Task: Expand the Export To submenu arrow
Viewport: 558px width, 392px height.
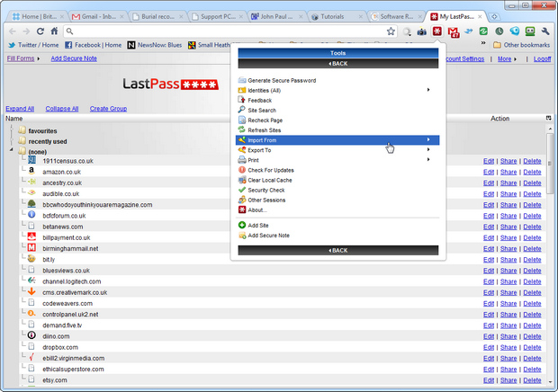Action: coord(428,149)
